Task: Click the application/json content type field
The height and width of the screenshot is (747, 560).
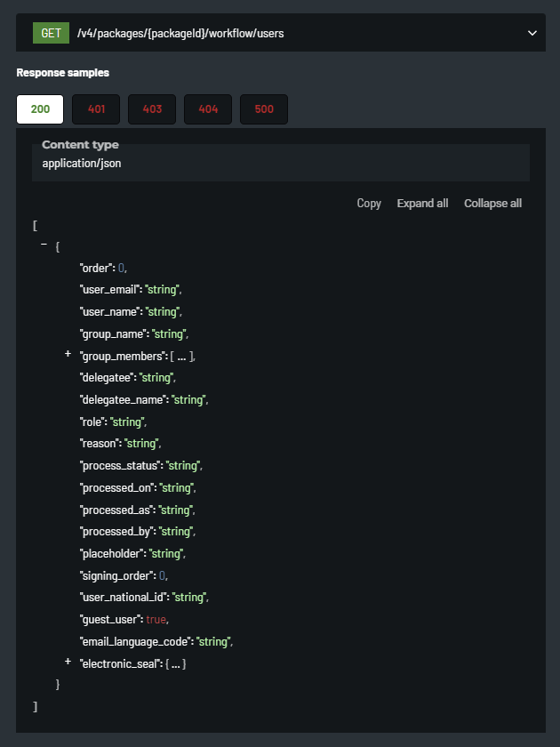Action: pyautogui.click(x=82, y=164)
